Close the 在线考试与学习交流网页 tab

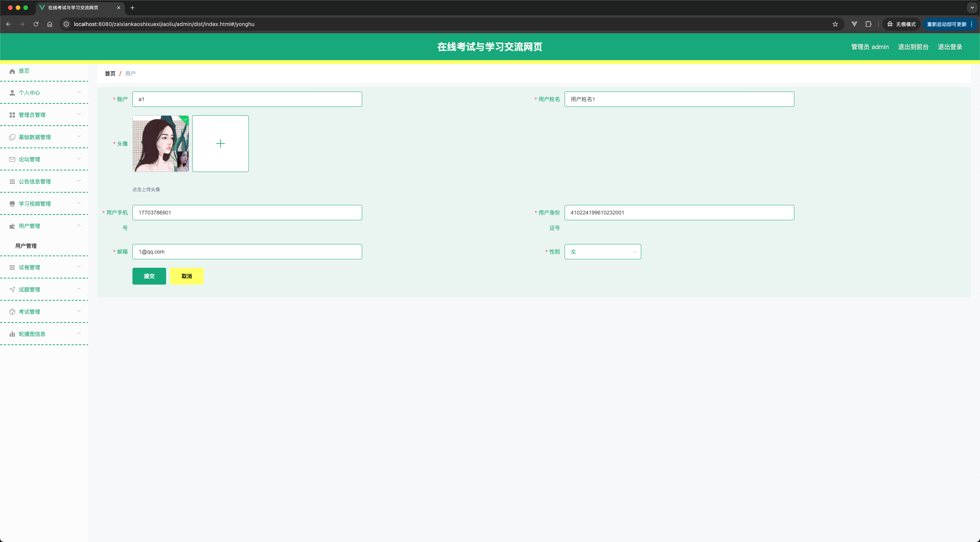tap(119, 8)
